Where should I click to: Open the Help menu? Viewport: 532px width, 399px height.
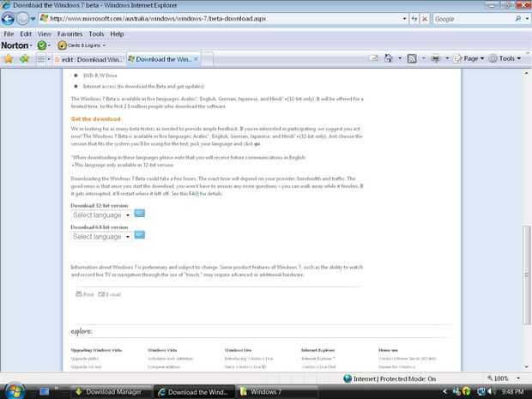point(117,34)
